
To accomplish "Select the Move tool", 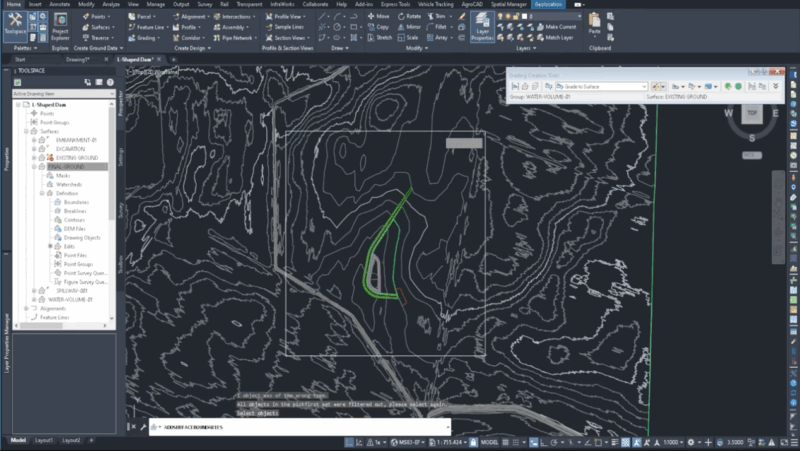I will (x=379, y=16).
